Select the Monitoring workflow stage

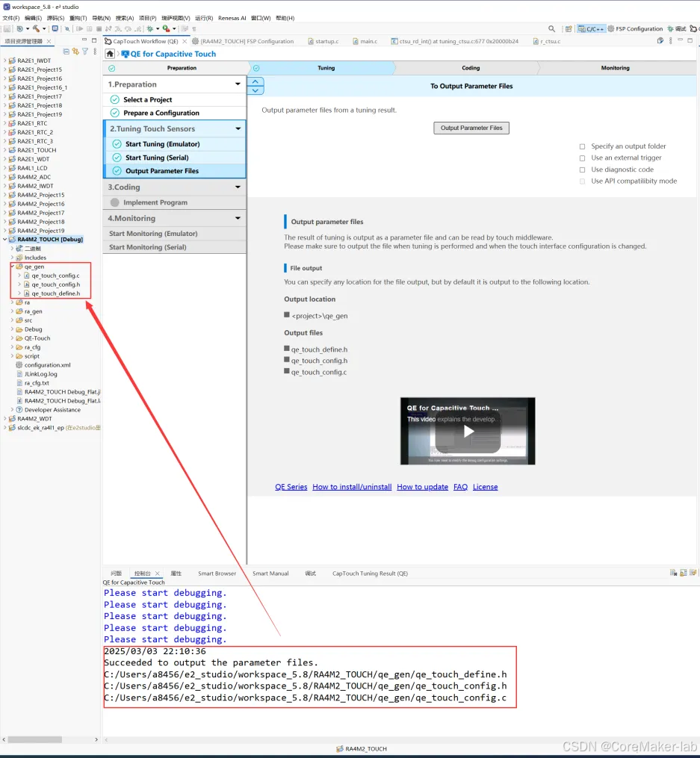pos(615,68)
